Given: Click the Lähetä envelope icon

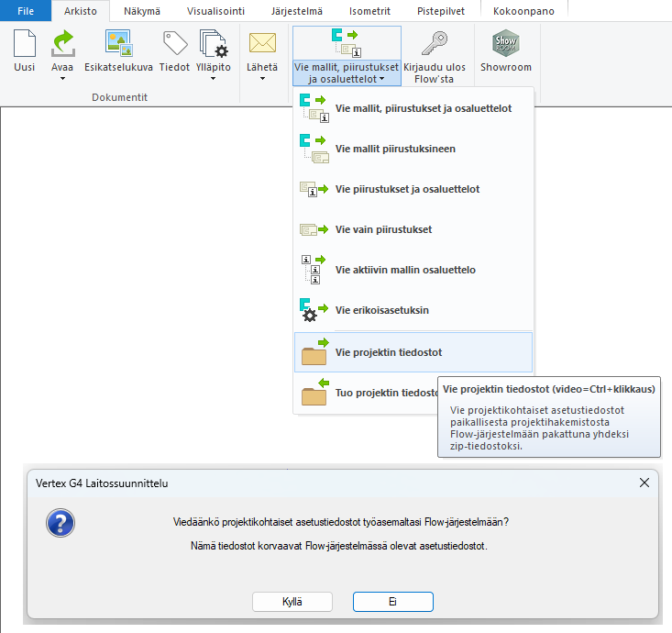Looking at the screenshot, I should (262, 43).
